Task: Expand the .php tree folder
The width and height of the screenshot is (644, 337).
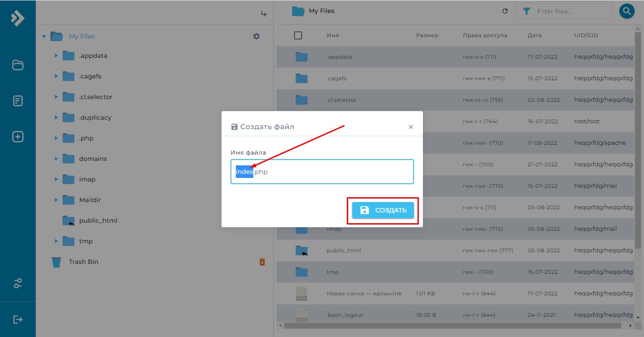Action: pyautogui.click(x=56, y=138)
